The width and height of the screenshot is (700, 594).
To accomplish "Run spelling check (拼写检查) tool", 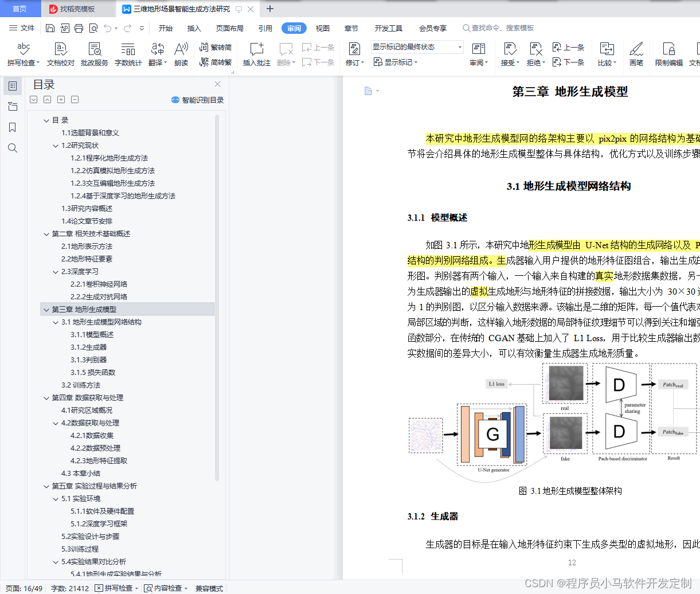I will (24, 54).
